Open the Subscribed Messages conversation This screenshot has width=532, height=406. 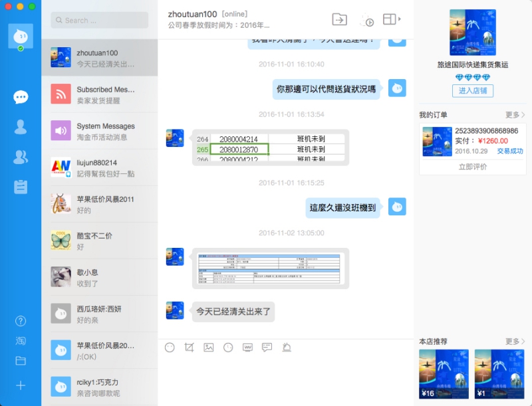[99, 94]
